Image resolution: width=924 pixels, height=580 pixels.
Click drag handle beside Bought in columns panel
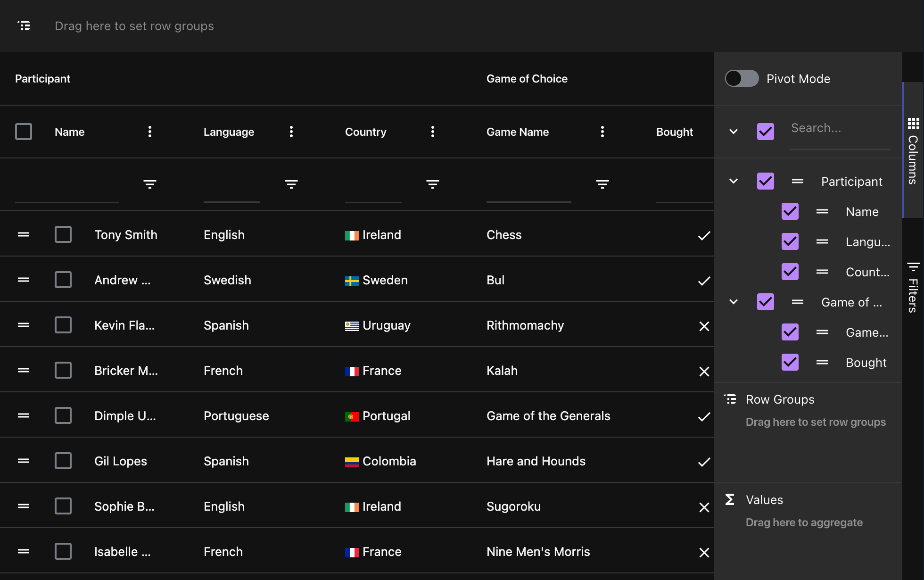(822, 362)
